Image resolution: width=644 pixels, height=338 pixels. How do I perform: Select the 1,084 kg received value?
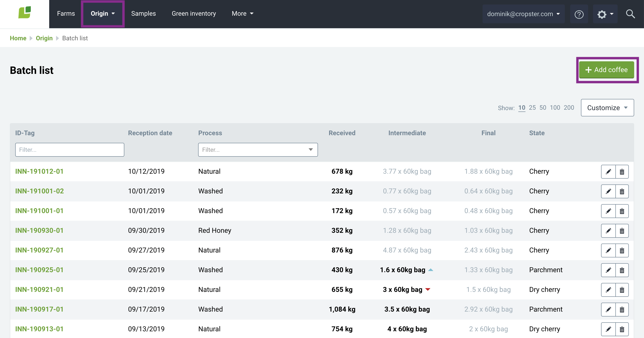click(x=342, y=310)
